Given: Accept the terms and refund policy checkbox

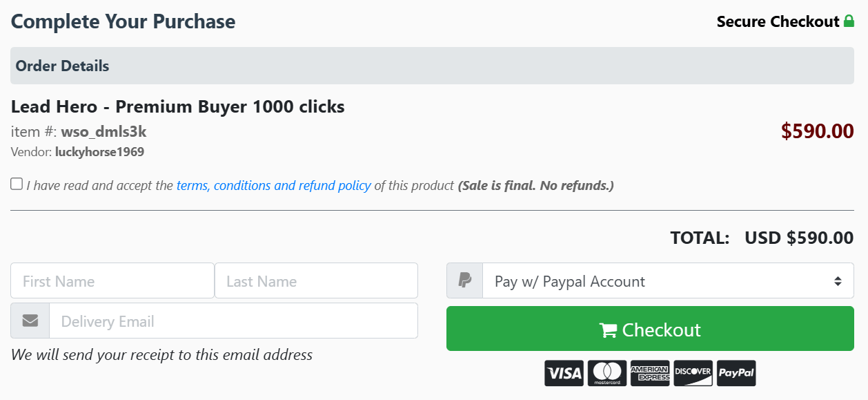Looking at the screenshot, I should tap(17, 184).
